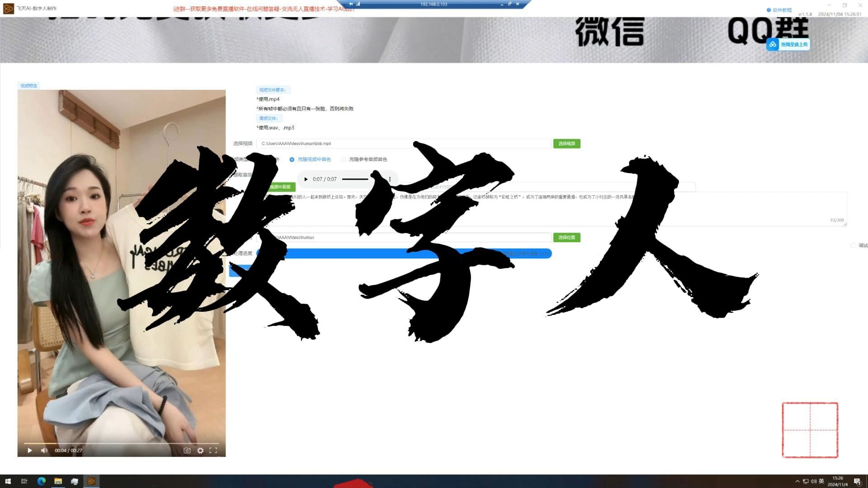Click the output folder path field
This screenshot has height=488, width=868.
[x=404, y=238]
